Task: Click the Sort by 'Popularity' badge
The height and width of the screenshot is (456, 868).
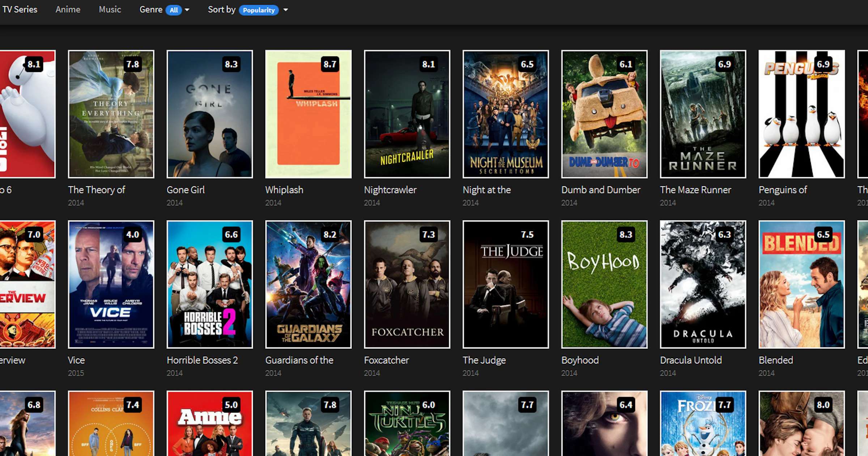Action: [x=259, y=10]
